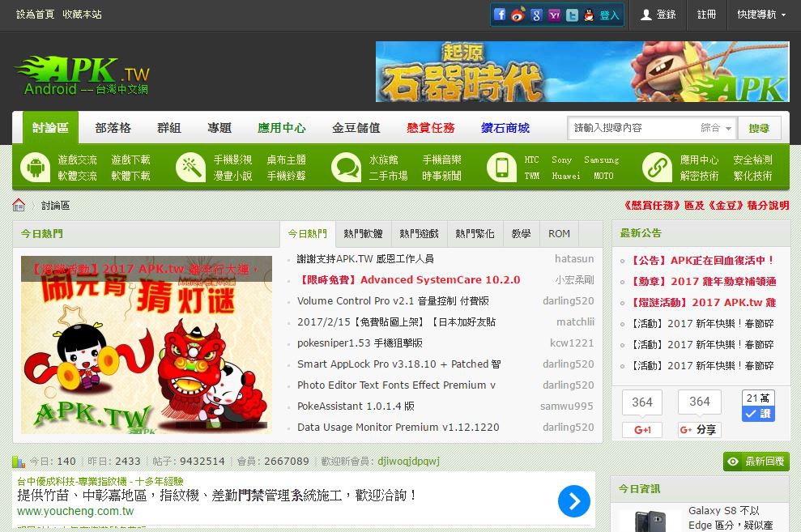Open the Advanced SystemCare 10.2.0 thread

pos(409,280)
